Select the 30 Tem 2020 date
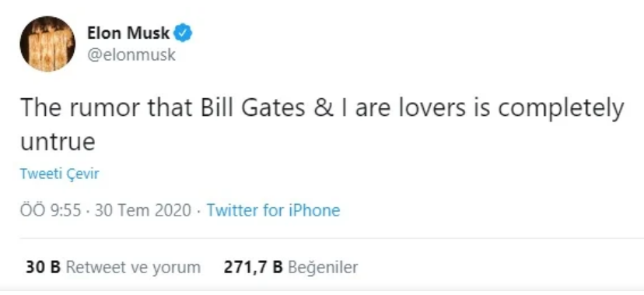The height and width of the screenshot is (295, 644). tap(143, 210)
